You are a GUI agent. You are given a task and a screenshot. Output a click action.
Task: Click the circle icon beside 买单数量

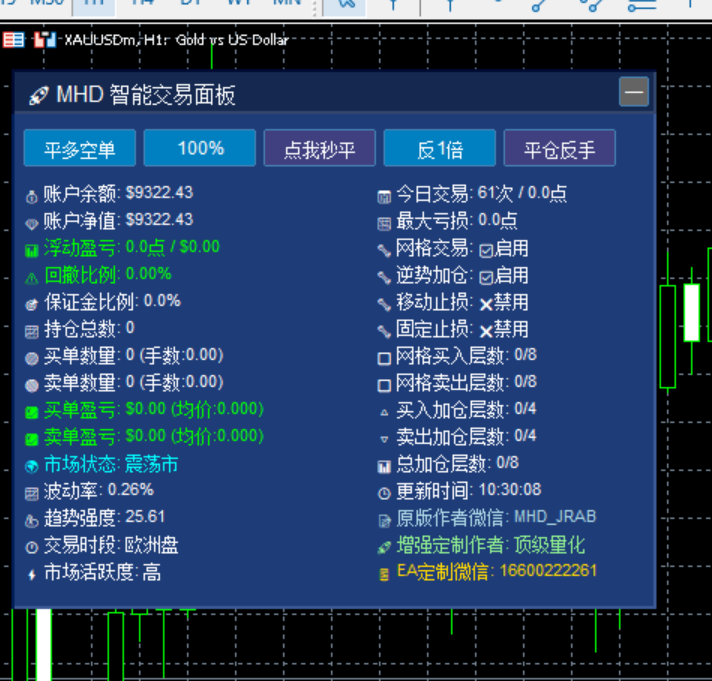click(x=32, y=359)
